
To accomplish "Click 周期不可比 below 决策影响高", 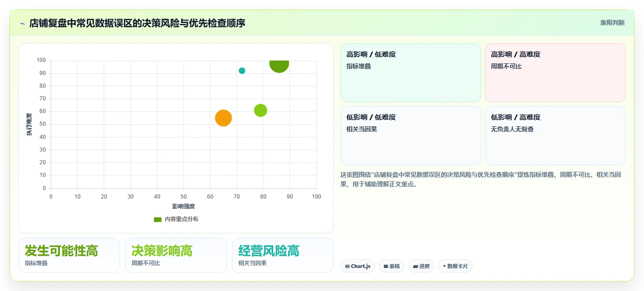I will pos(146,263).
